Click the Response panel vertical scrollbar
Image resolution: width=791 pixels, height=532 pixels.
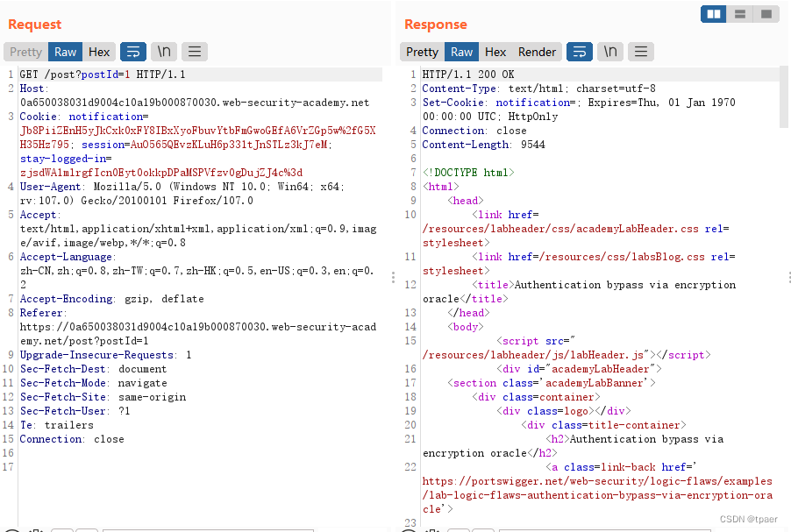coord(783,96)
